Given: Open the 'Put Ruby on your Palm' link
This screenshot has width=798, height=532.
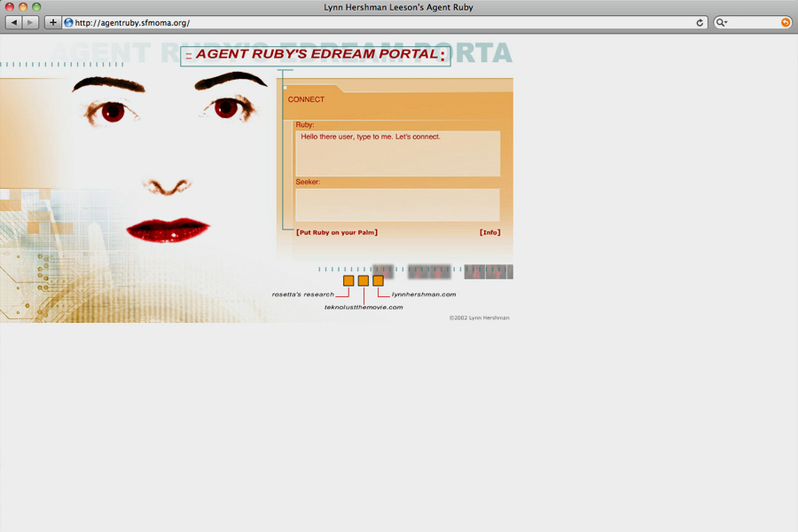Looking at the screenshot, I should (337, 232).
